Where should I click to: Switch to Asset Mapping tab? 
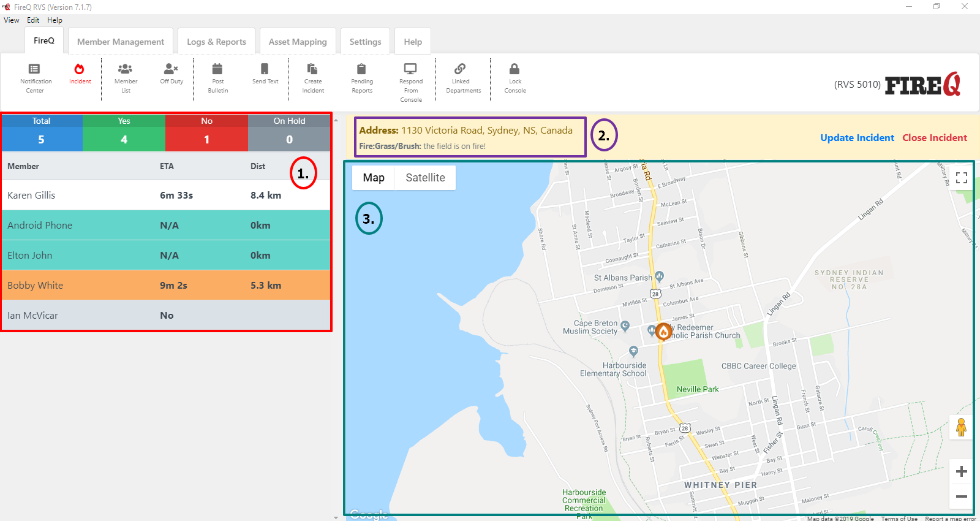298,42
